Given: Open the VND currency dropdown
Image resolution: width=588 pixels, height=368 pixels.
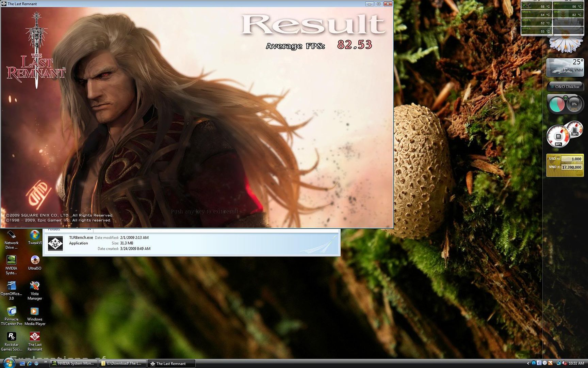Looking at the screenshot, I should tap(558, 167).
